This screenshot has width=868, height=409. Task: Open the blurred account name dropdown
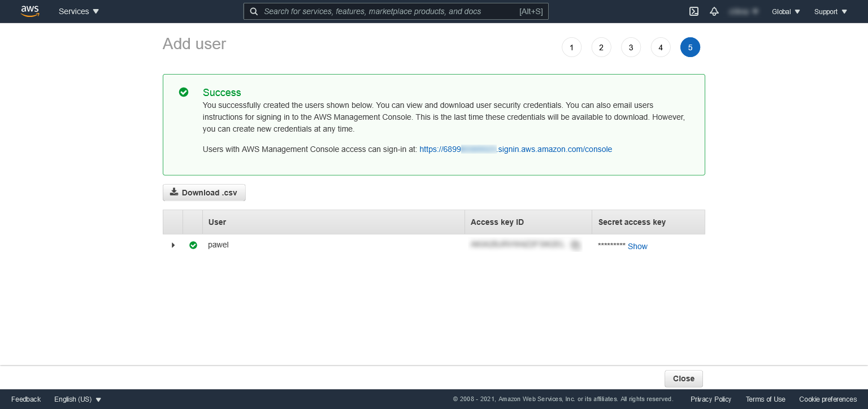coord(744,11)
